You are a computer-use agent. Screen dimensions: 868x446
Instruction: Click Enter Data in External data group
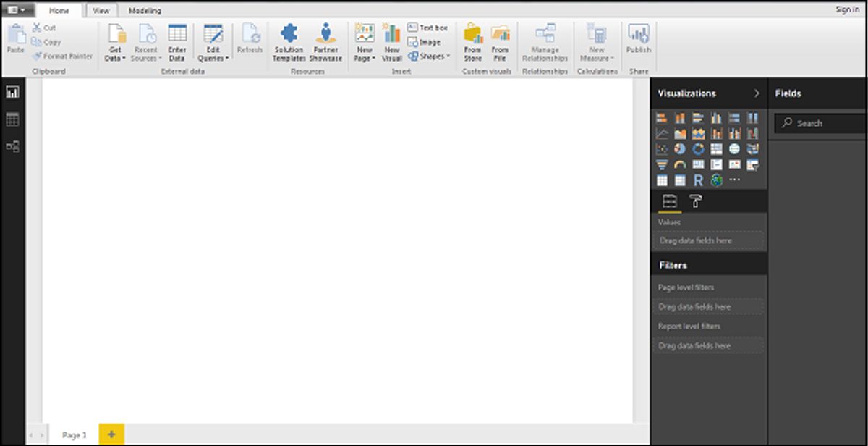[x=177, y=43]
